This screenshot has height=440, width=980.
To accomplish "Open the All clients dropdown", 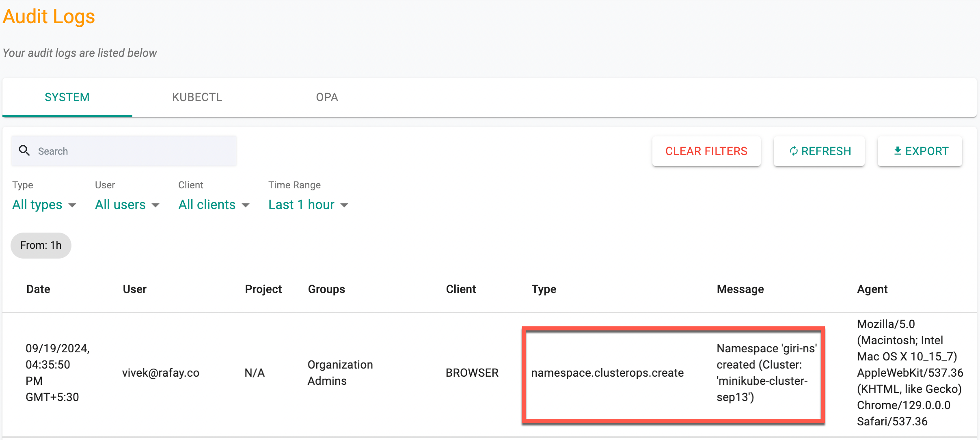I will tap(214, 205).
